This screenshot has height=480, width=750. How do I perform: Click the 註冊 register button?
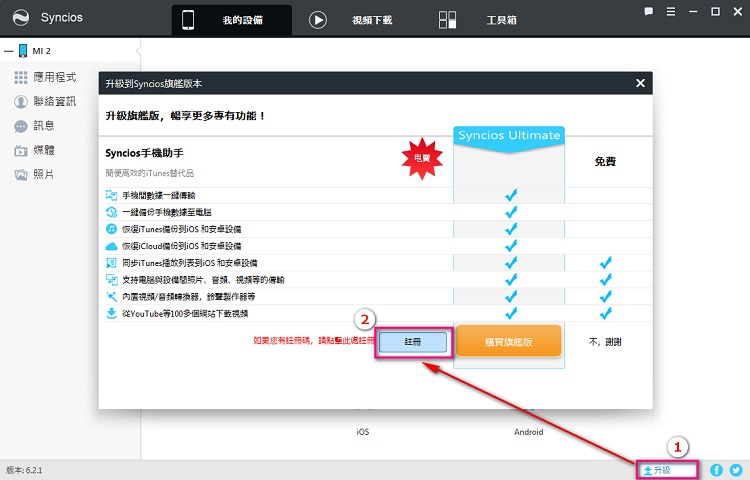(413, 342)
